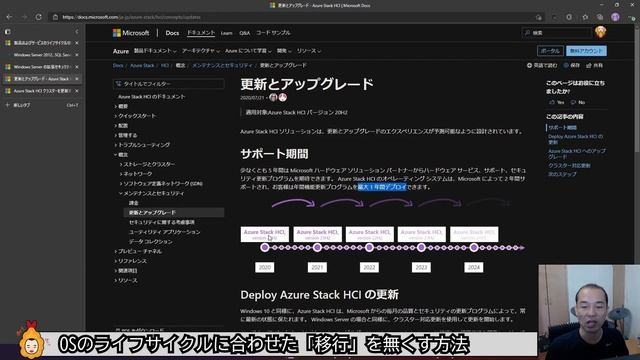Expand the リソース dropdown in Azure nav

coord(309,51)
